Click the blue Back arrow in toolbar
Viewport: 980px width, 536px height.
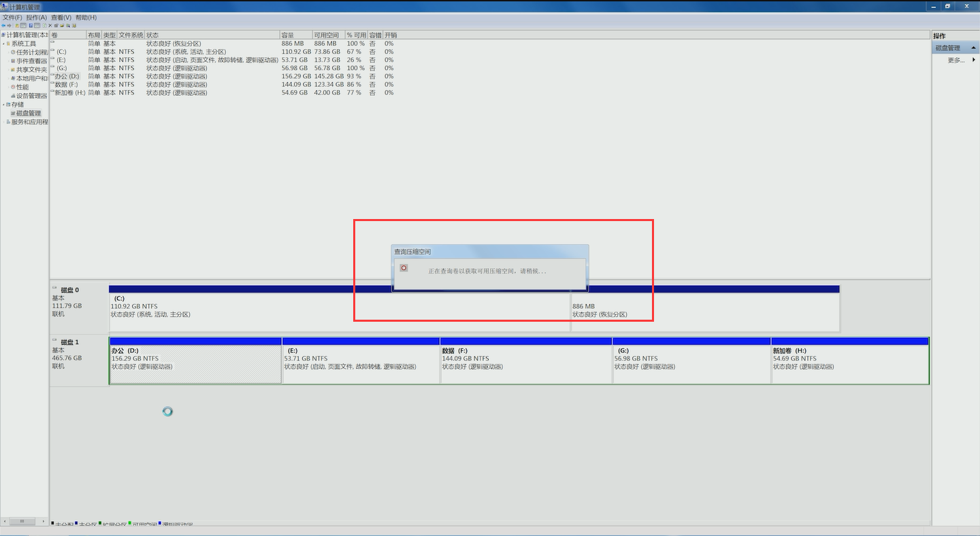[3, 25]
